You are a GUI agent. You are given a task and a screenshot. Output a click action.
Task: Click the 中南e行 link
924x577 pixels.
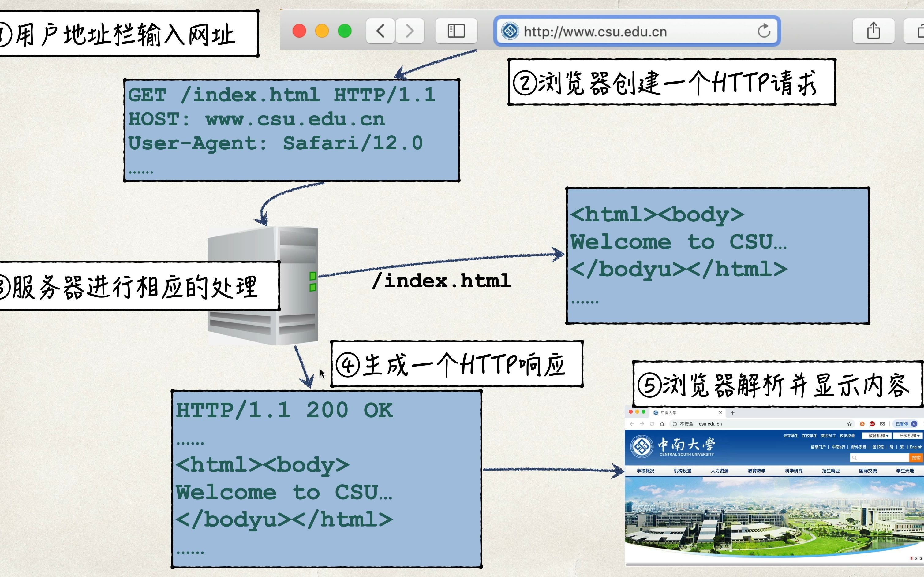click(x=838, y=447)
